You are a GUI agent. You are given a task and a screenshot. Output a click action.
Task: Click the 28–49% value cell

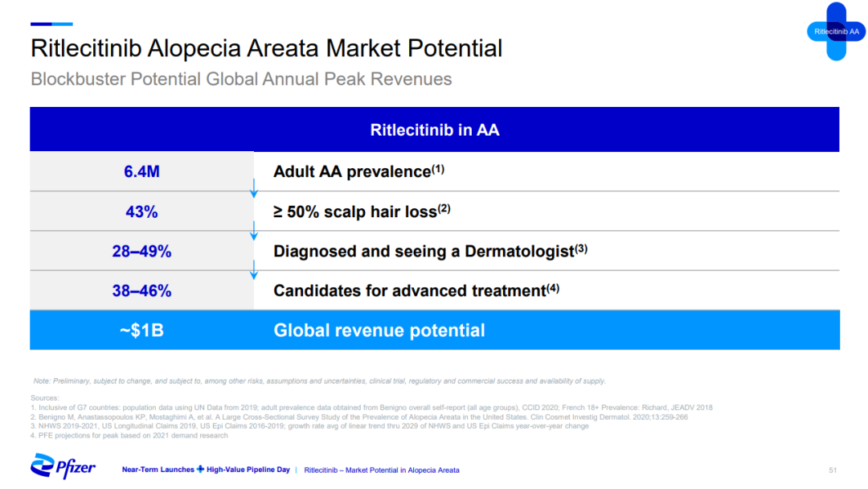[141, 252]
